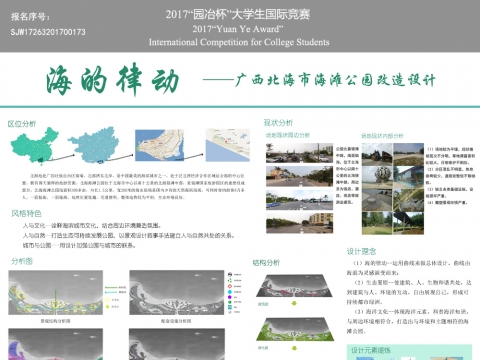Click the subtitle 广西北海市海滩公园改造设计
480x360 pixels.
[x=335, y=80]
